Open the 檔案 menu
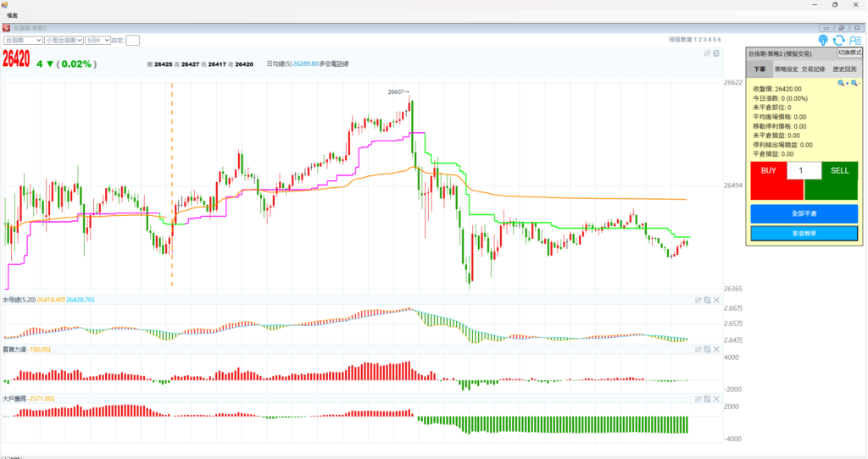868x459 pixels. [13, 15]
